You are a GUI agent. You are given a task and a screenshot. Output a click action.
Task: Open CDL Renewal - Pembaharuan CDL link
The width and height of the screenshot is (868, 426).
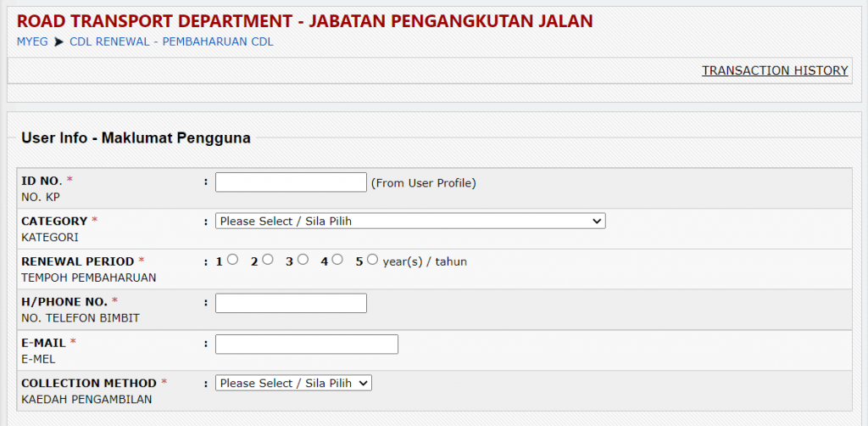[171, 42]
